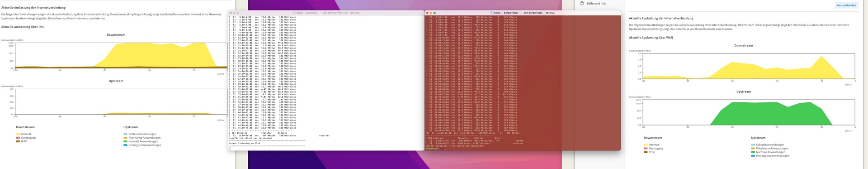868x169 pixels.
Task: Select the red close button of borg@raspi terminal
Action: tap(428, 13)
